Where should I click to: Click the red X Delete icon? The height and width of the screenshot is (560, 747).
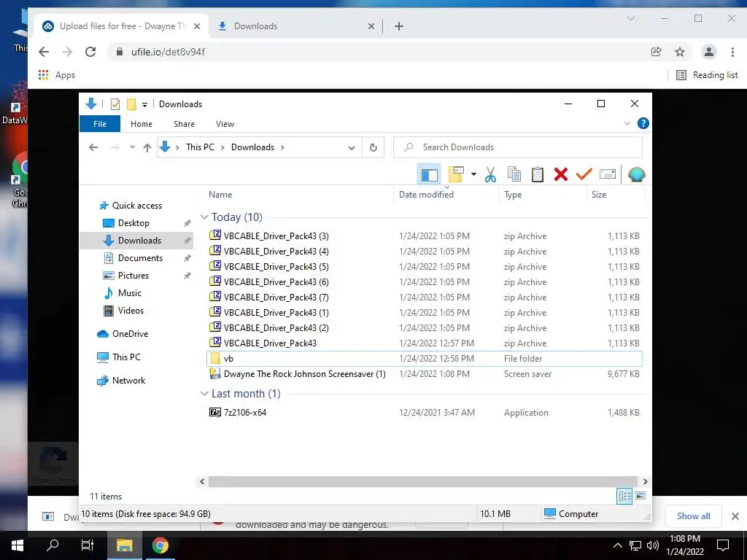coord(561,174)
